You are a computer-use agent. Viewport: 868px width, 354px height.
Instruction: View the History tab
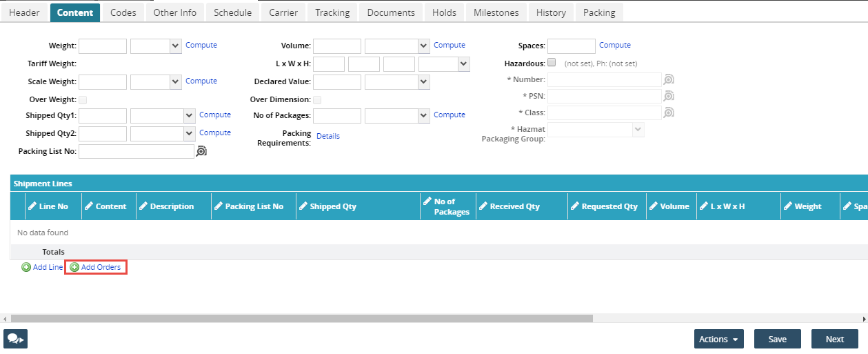(x=551, y=12)
